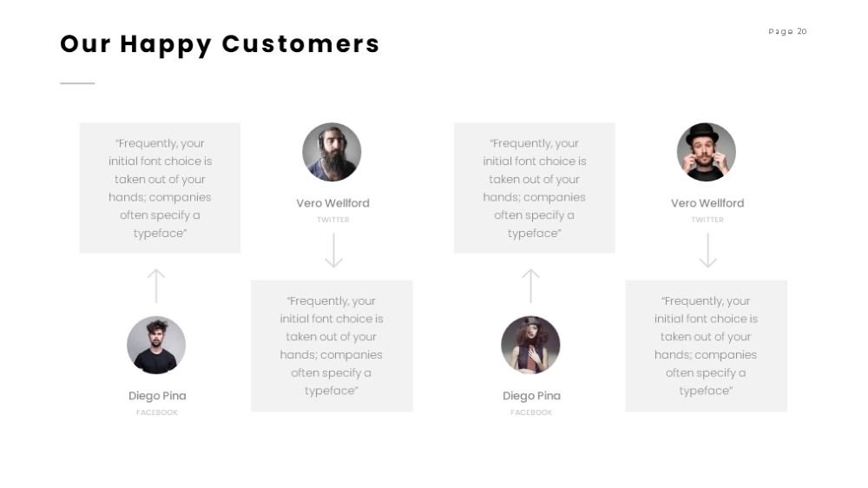The image size is (868, 488).
Task: Click the down arrow under second Vero Wellford
Action: tap(708, 250)
